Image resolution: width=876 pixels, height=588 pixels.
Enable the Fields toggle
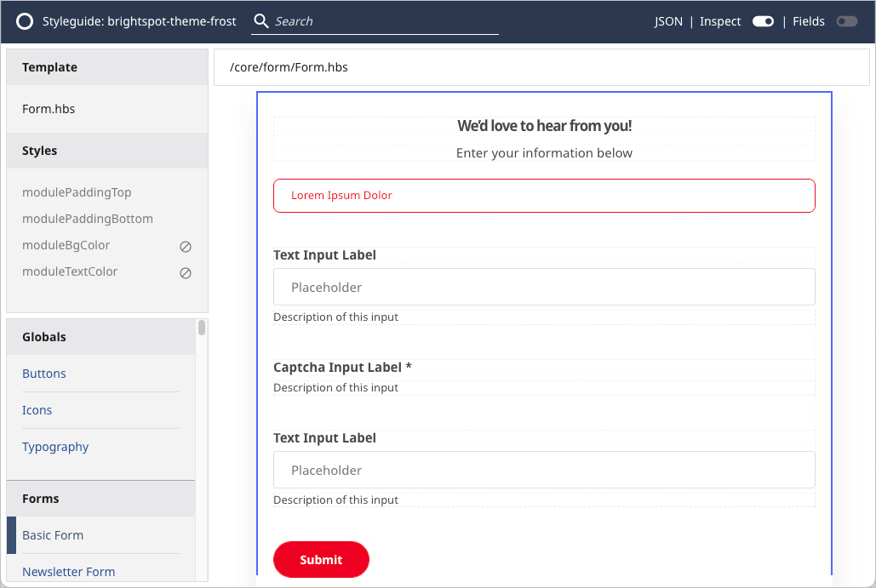846,21
